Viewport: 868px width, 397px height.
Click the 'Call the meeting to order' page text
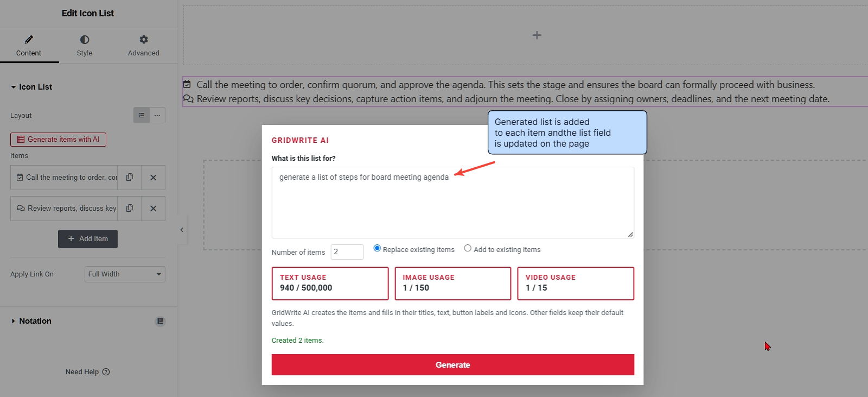click(506, 85)
